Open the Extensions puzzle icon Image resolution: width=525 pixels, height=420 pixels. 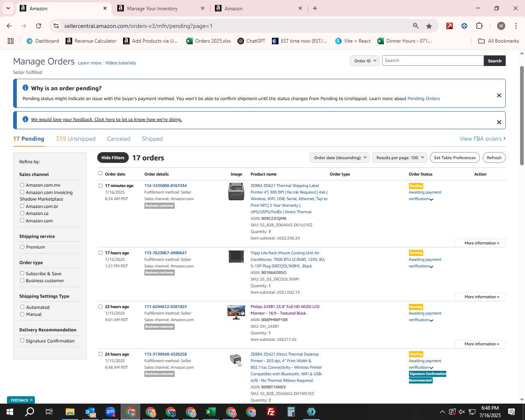[x=479, y=26]
